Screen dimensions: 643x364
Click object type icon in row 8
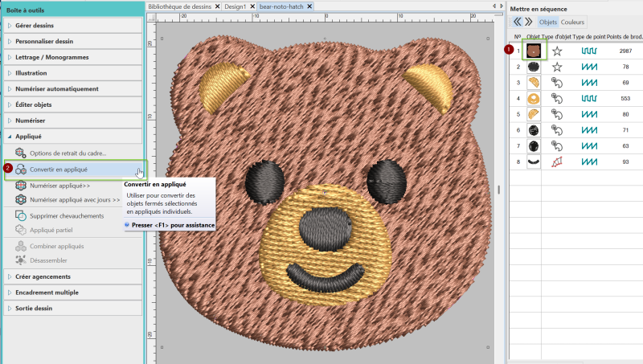point(557,162)
